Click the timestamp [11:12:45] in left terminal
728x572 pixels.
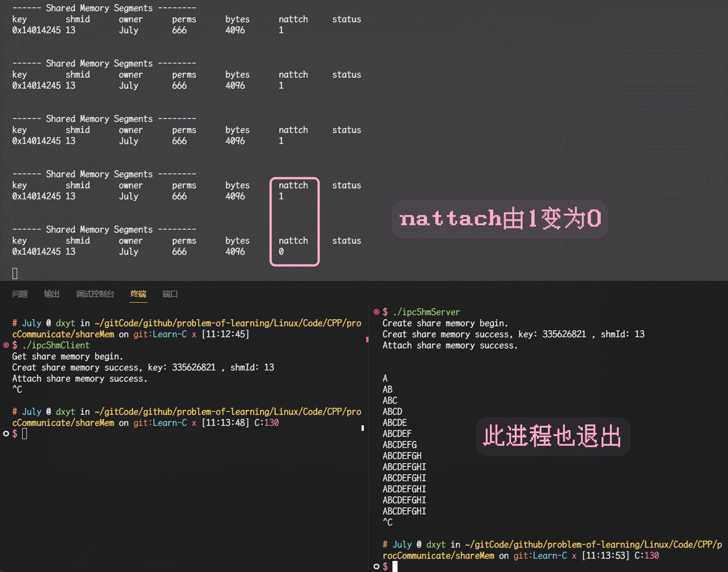coord(225,334)
